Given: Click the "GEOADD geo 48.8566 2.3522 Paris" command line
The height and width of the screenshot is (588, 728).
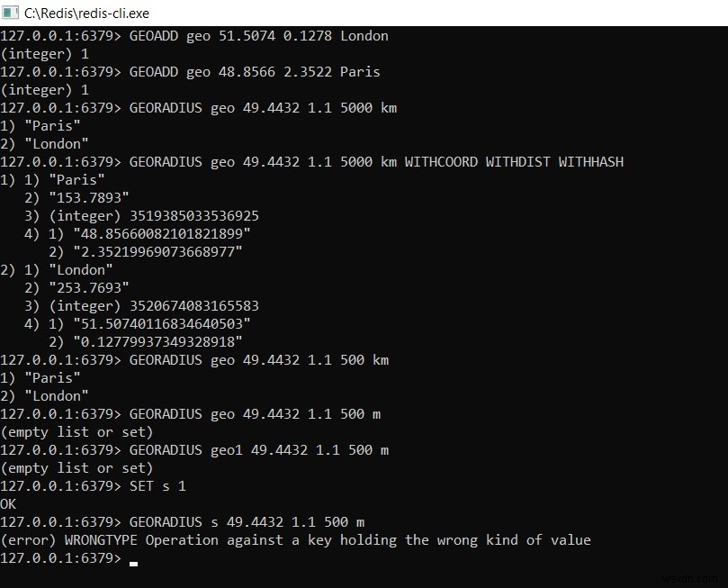Looking at the screenshot, I should [190, 72].
